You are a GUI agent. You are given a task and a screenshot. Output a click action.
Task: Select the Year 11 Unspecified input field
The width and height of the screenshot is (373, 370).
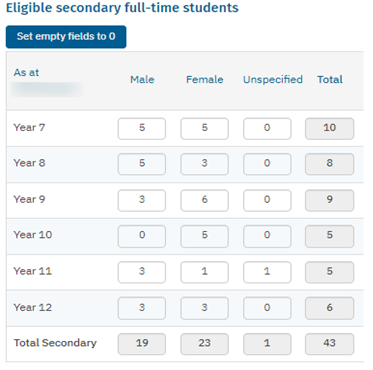coord(267,272)
